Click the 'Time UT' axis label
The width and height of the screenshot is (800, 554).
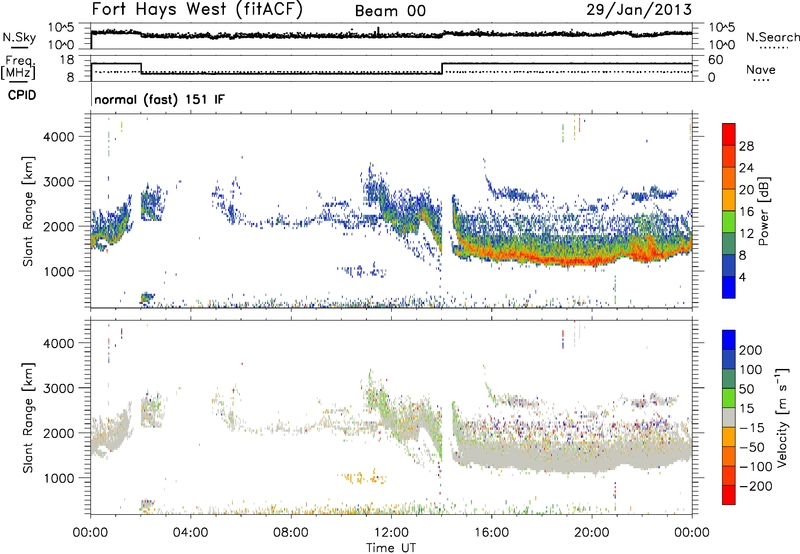coord(391,548)
